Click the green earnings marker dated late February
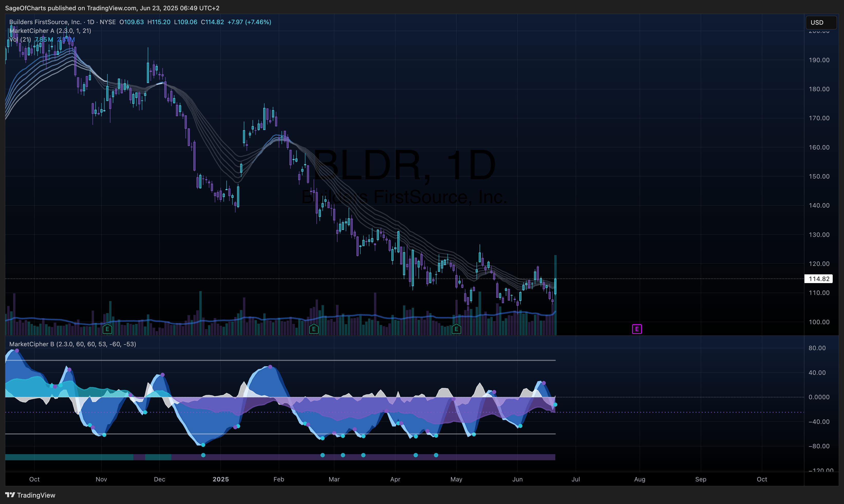 coord(314,329)
